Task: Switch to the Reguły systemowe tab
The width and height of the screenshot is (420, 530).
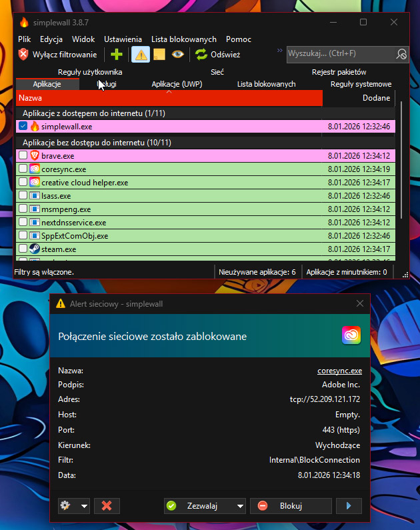Action: [361, 84]
